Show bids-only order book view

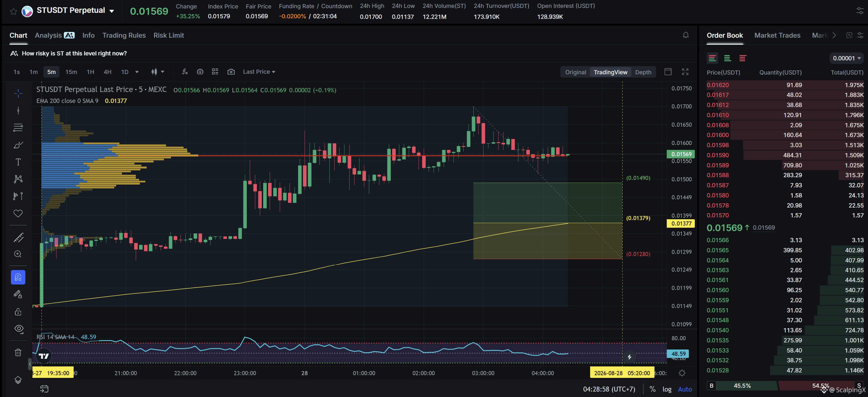(x=727, y=58)
